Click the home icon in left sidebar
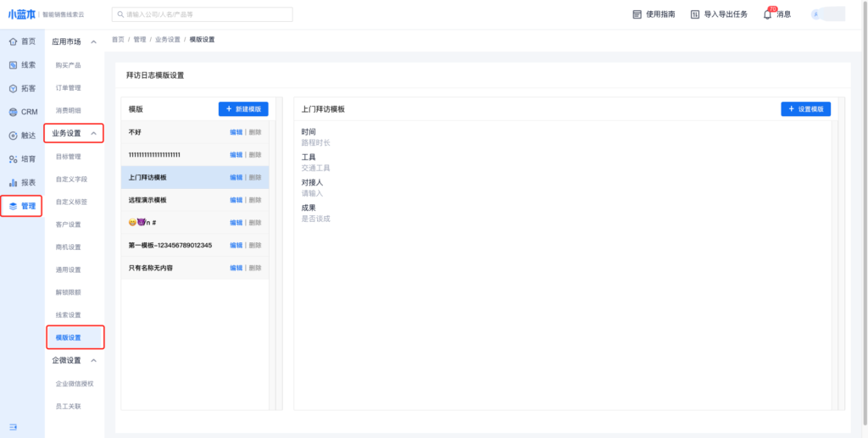868x438 pixels. (x=13, y=42)
